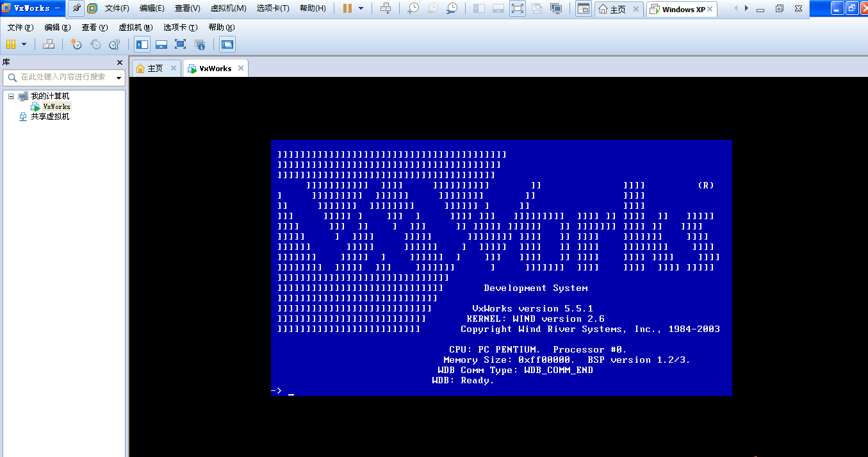This screenshot has height=457, width=868.
Task: Suspend the virtual machine
Action: pyautogui.click(x=11, y=44)
